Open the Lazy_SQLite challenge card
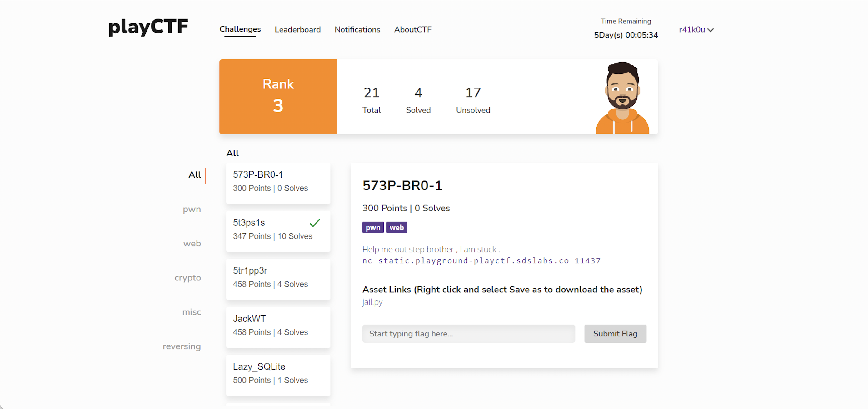Image resolution: width=868 pixels, height=409 pixels. [x=278, y=375]
